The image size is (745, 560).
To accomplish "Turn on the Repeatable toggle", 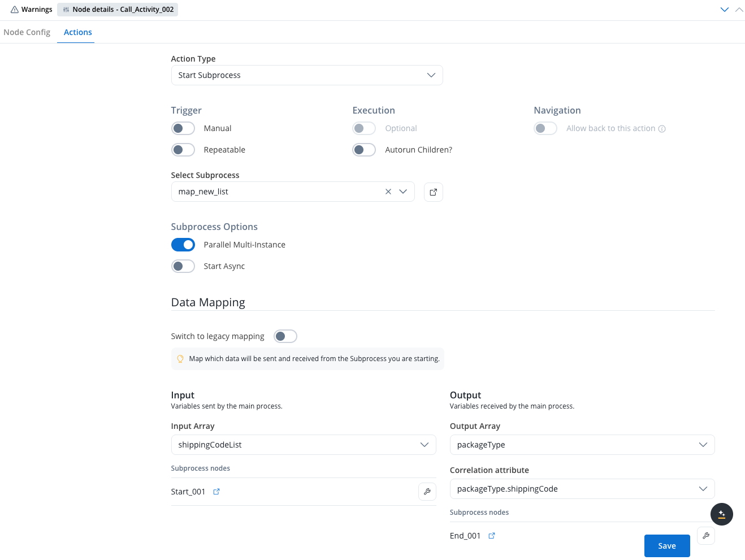I will [183, 150].
